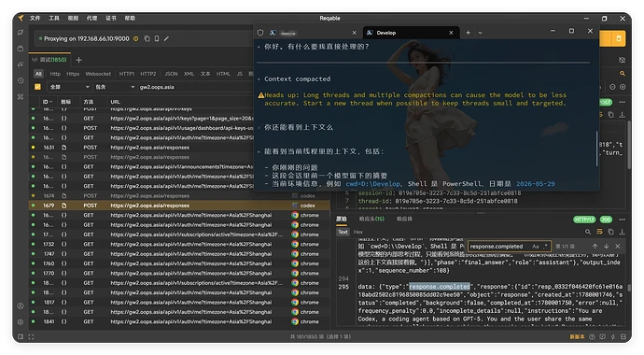Copy the proxy address with copy icon
644x355 pixels.
tap(147, 38)
